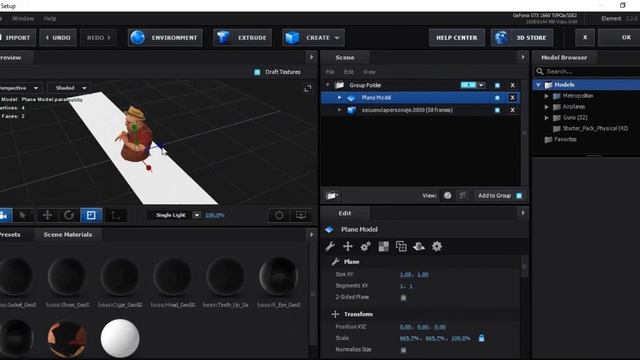Open the Scene panel View menu
The width and height of the screenshot is (640, 360).
tap(369, 72)
